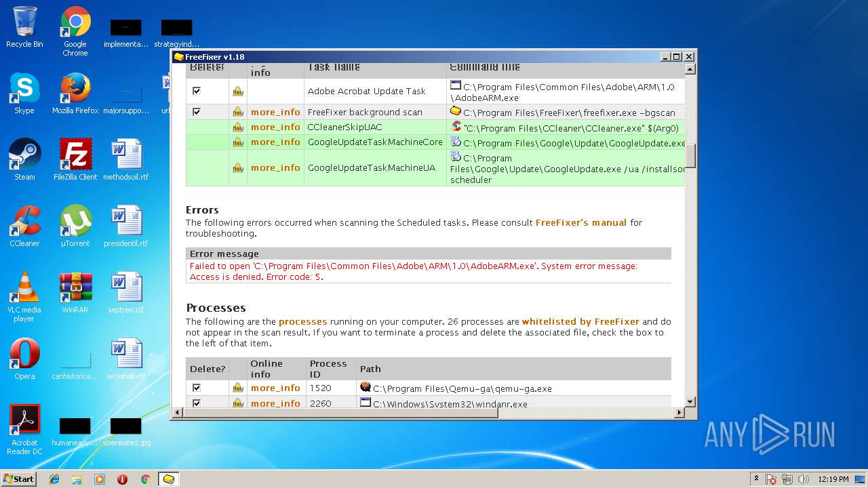Image resolution: width=868 pixels, height=488 pixels.
Task: Open Windows Explorer from taskbar
Action: 77,479
